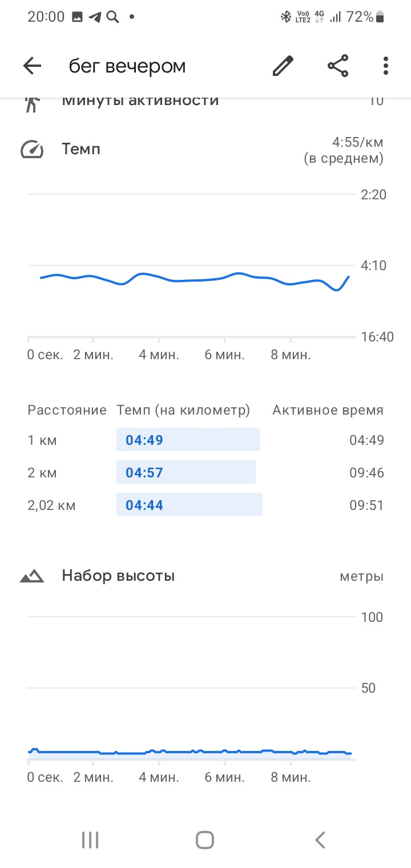Tap the elevation gain mountain icon

[x=32, y=576]
